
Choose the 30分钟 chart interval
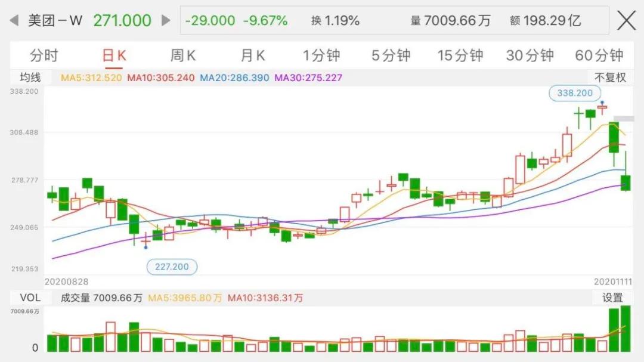pyautogui.click(x=530, y=55)
